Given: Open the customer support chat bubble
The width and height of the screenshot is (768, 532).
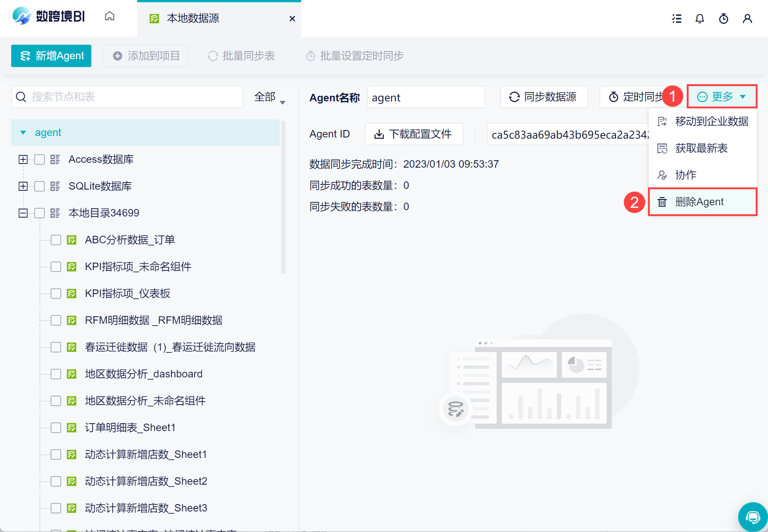Looking at the screenshot, I should point(752,517).
